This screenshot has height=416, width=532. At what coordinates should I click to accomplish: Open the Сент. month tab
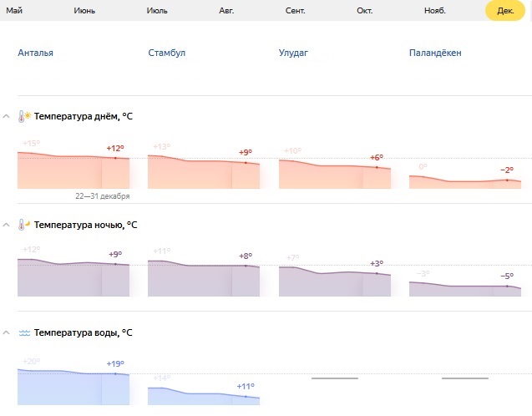point(295,11)
